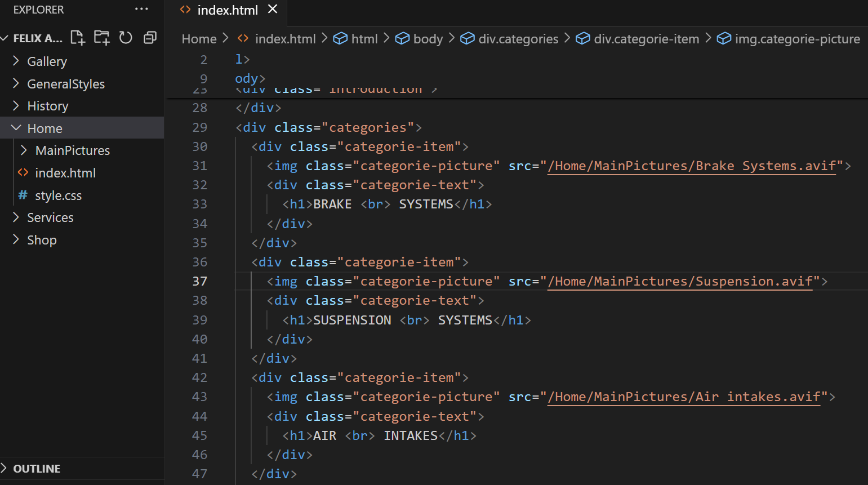Click line number 43 in the gutter

point(199,397)
